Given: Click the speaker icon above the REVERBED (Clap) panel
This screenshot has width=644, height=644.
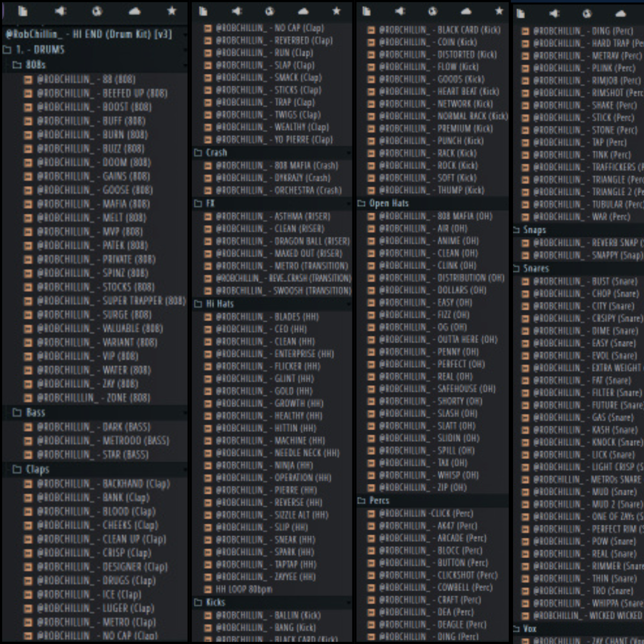Looking at the screenshot, I should point(237,11).
